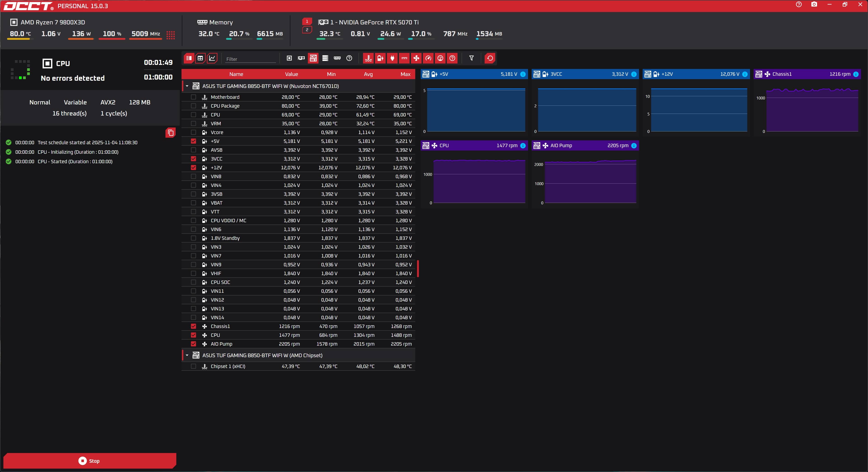Sort the table by Max column
The width and height of the screenshot is (868, 472).
[405, 74]
